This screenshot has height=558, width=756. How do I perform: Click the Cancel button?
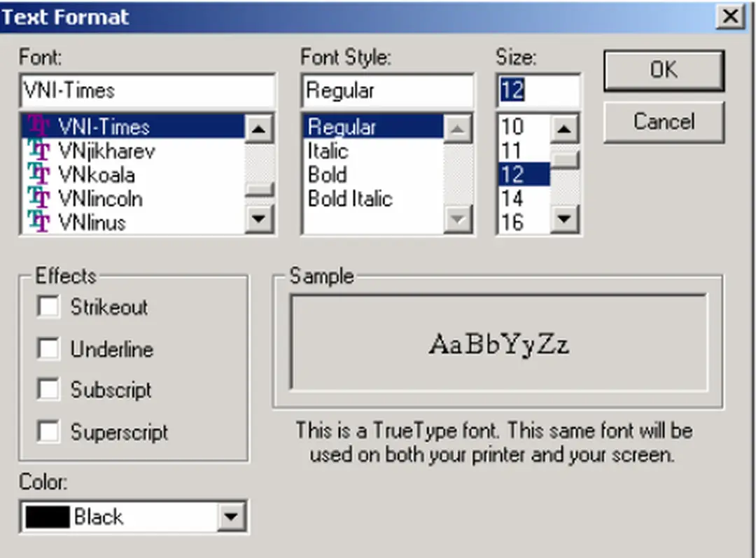[x=663, y=122]
